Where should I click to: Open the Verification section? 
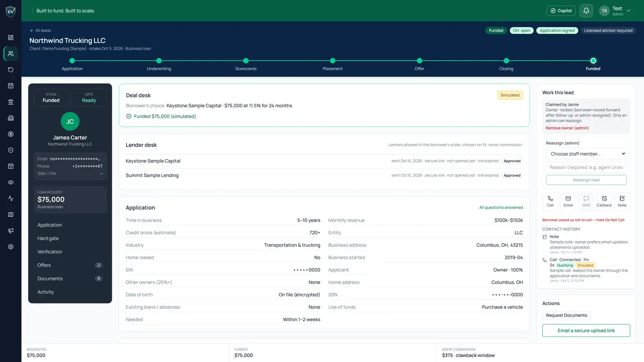(x=70, y=252)
